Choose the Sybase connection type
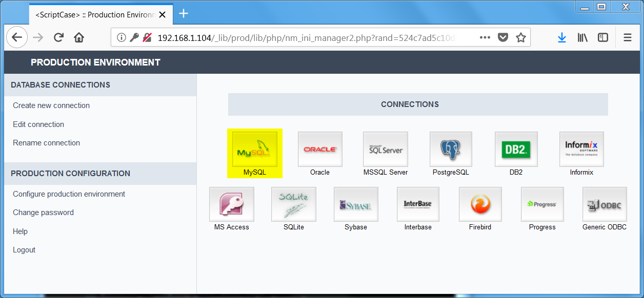Screen dimensions: 644x298 356,204
